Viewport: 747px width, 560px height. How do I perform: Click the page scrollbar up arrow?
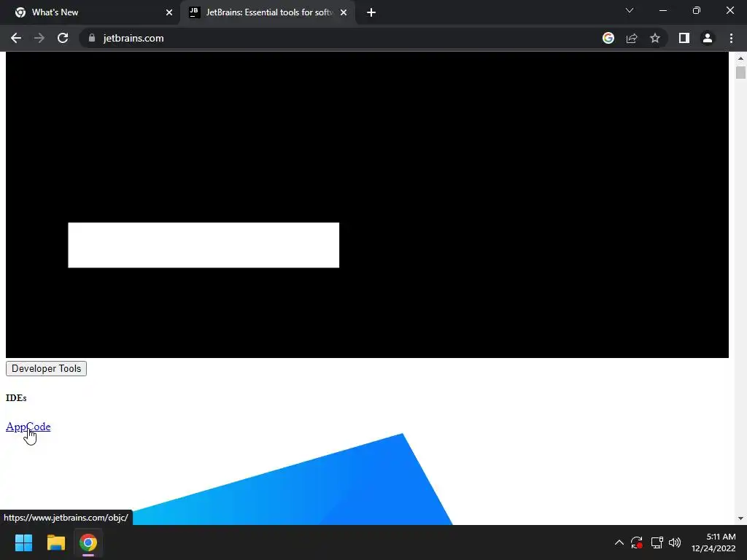[740, 58]
